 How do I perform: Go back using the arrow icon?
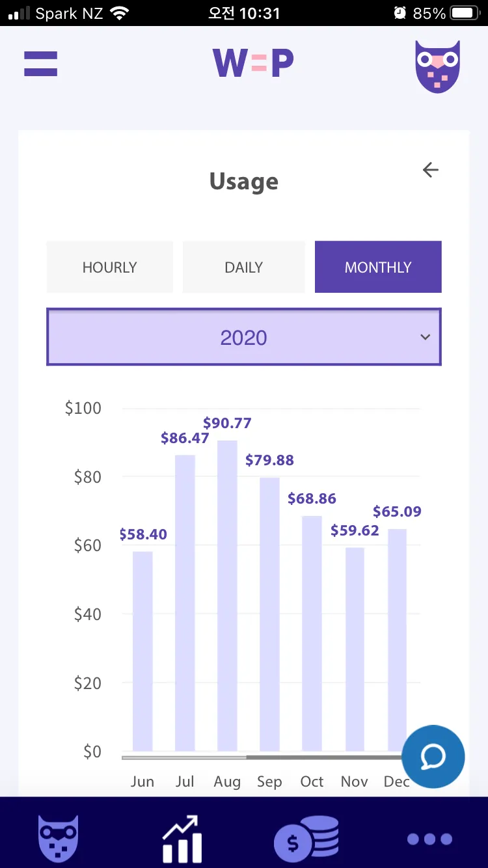pyautogui.click(x=431, y=170)
